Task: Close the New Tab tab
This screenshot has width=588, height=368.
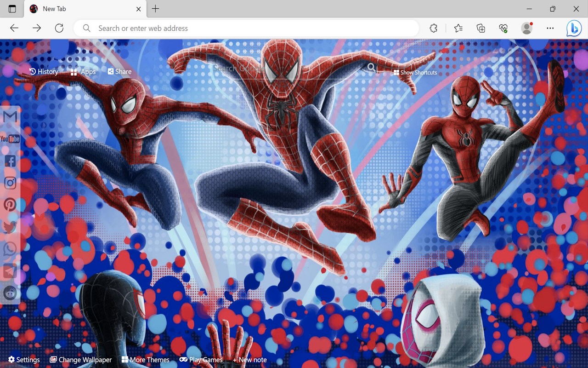Action: pos(139,9)
